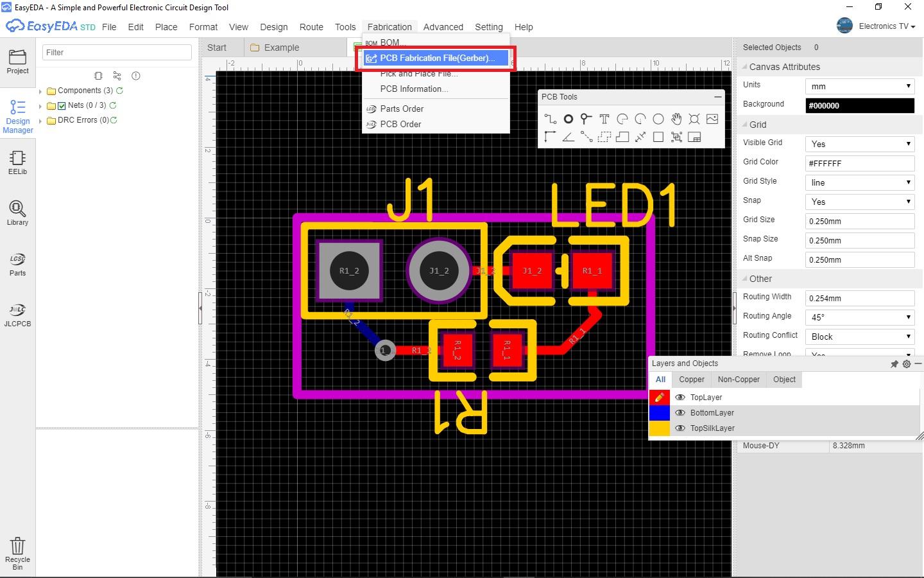Switch to the Non-Copper layers tab
924x578 pixels.
coord(739,380)
